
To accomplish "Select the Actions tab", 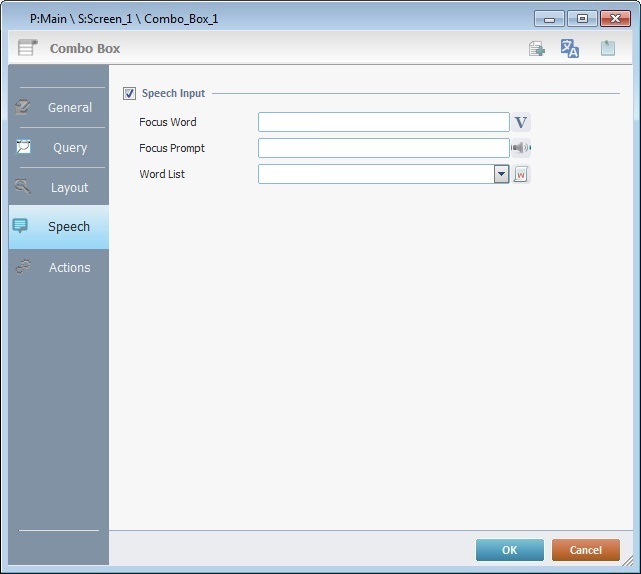I will pos(69,268).
